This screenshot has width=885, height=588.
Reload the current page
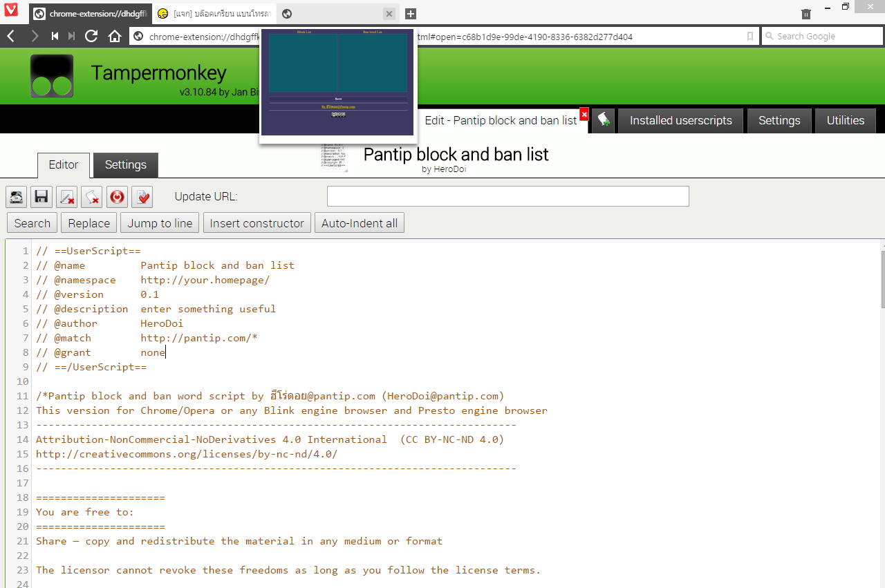[91, 37]
